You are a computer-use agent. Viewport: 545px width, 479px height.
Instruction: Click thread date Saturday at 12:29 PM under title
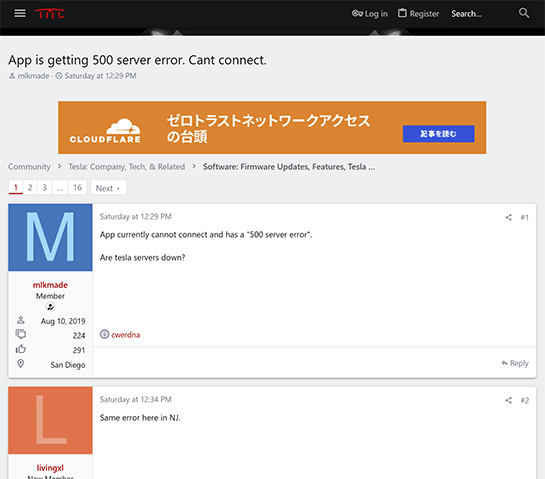click(100, 76)
